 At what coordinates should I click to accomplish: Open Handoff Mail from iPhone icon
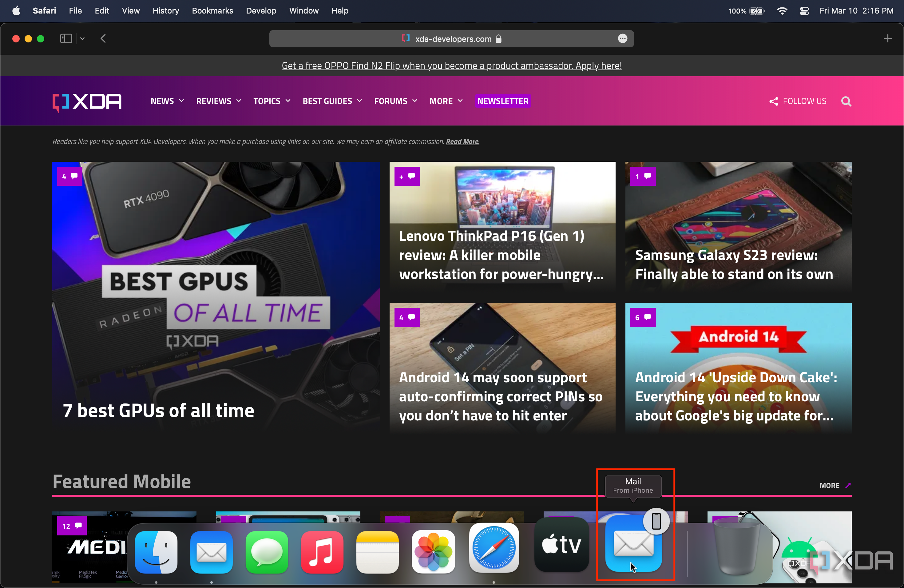click(633, 543)
